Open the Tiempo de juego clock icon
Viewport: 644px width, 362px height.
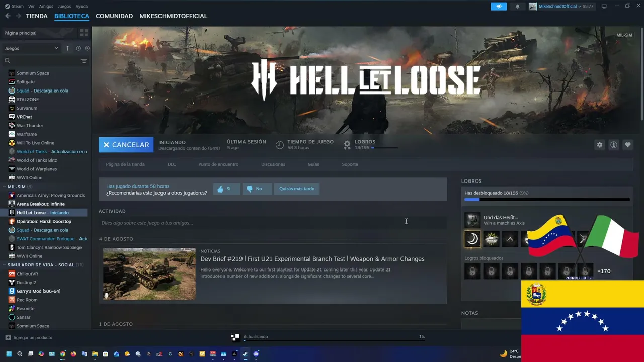(x=280, y=145)
